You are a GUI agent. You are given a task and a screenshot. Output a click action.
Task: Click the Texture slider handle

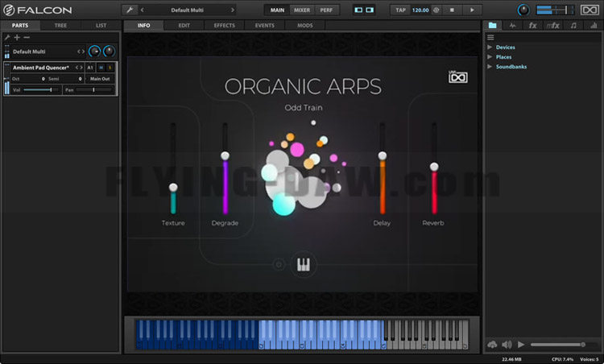(x=173, y=187)
